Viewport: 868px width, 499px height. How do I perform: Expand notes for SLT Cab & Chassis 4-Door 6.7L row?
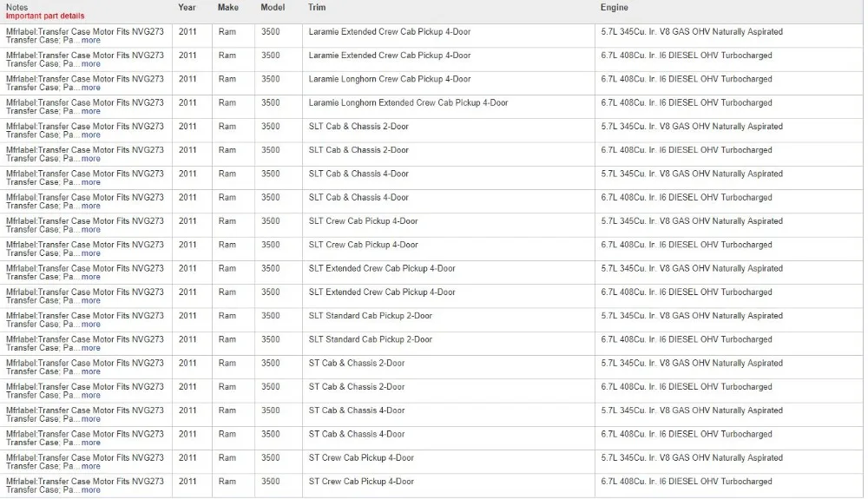(x=91, y=206)
